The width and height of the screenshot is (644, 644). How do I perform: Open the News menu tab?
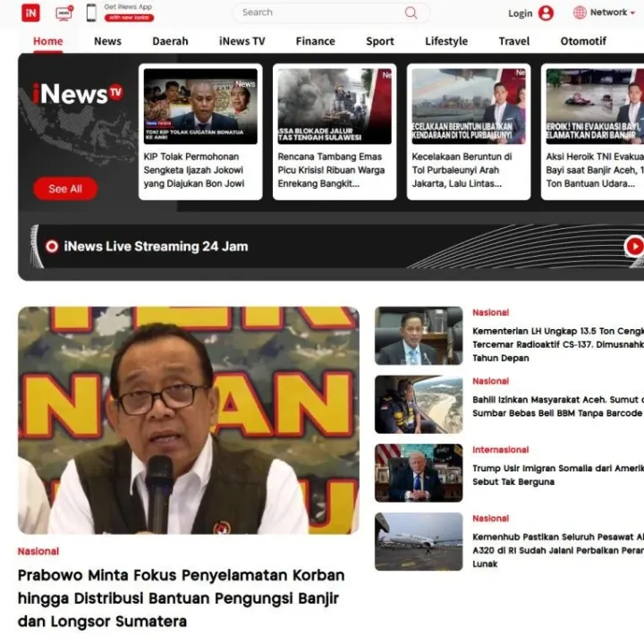(x=107, y=41)
